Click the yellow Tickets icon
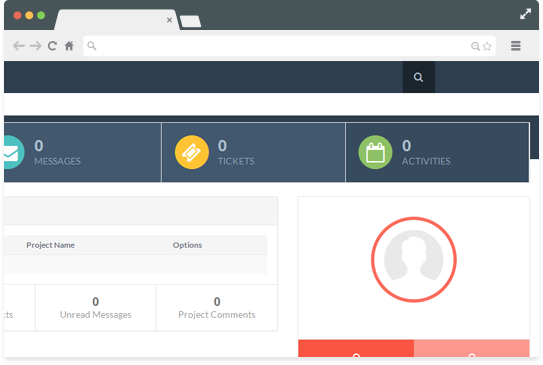543x365 pixels. 192,152
